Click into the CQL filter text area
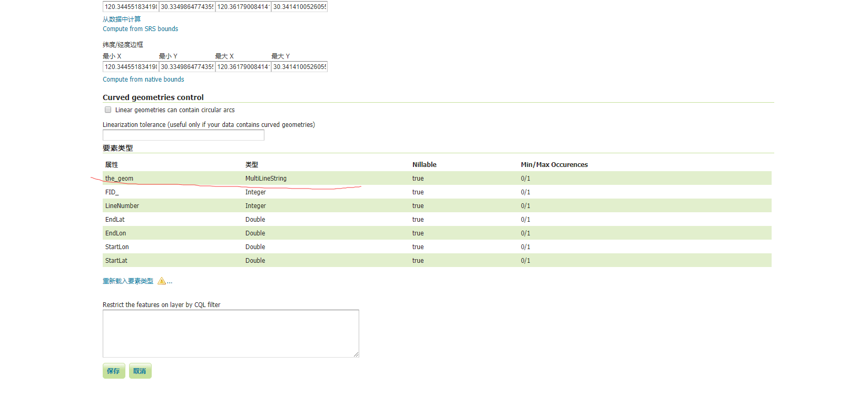The width and height of the screenshot is (868, 395). coord(231,333)
